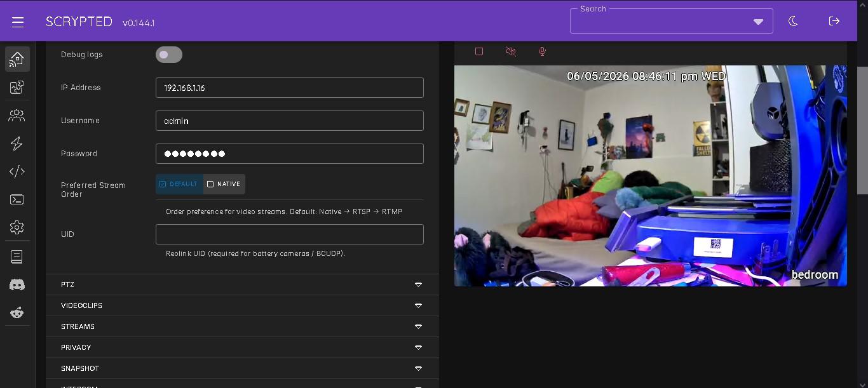Expand the PTZ section
868x388 pixels.
pyautogui.click(x=242, y=284)
